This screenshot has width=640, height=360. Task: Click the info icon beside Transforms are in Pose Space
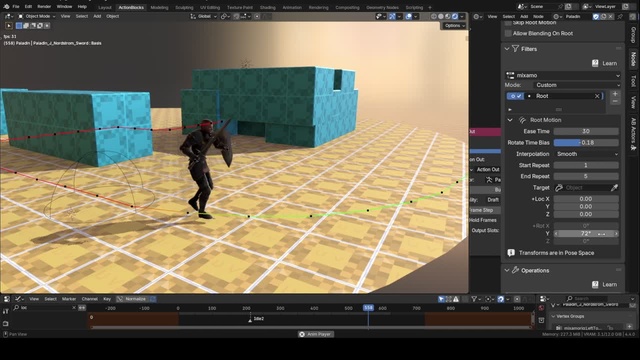511,253
